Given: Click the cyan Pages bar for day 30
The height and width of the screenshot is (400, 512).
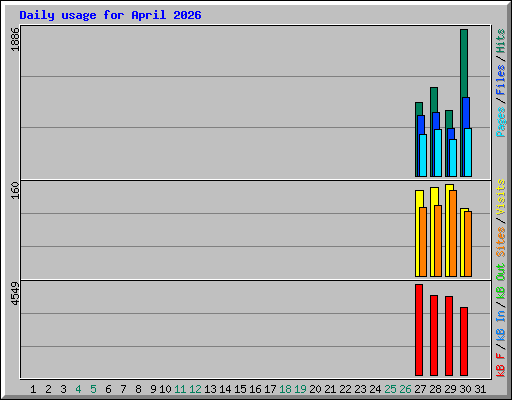Looking at the screenshot, I should (468, 152).
